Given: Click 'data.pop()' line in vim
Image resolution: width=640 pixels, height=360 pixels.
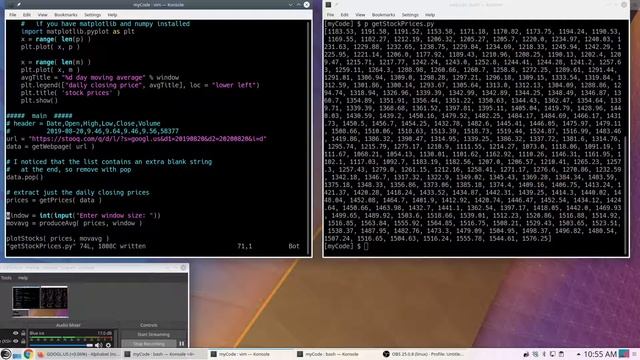Looking at the screenshot, I should click(24, 177).
